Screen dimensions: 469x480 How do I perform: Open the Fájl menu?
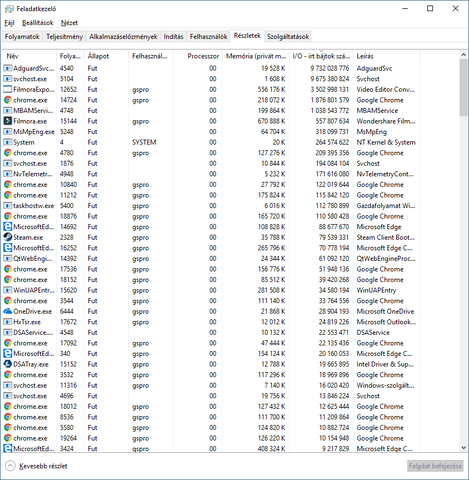(x=9, y=23)
